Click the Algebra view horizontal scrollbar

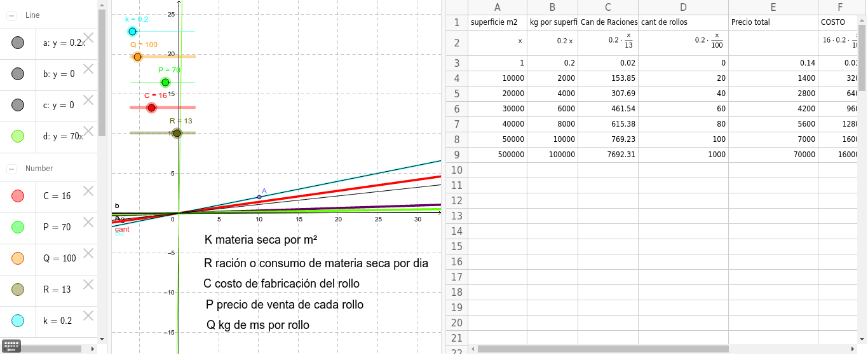coord(51,349)
